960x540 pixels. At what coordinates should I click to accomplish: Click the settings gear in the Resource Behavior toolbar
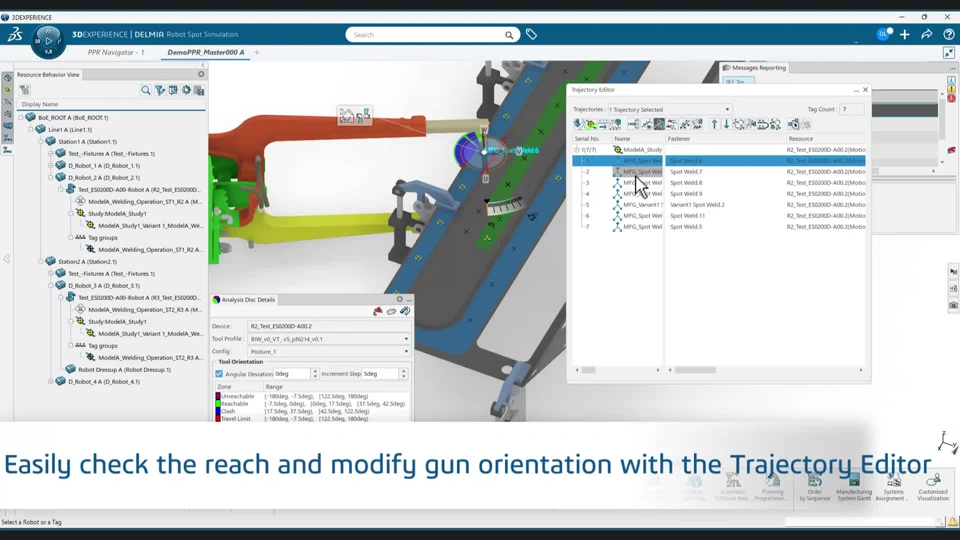(186, 90)
